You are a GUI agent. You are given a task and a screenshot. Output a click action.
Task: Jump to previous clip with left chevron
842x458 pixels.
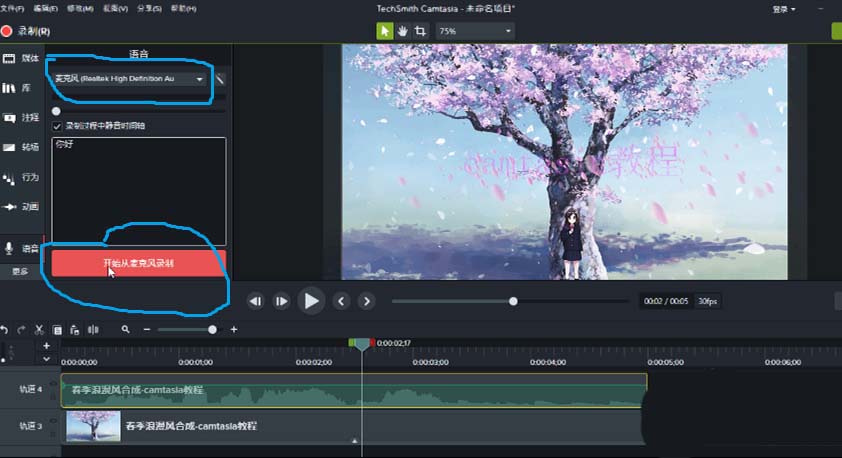[341, 301]
